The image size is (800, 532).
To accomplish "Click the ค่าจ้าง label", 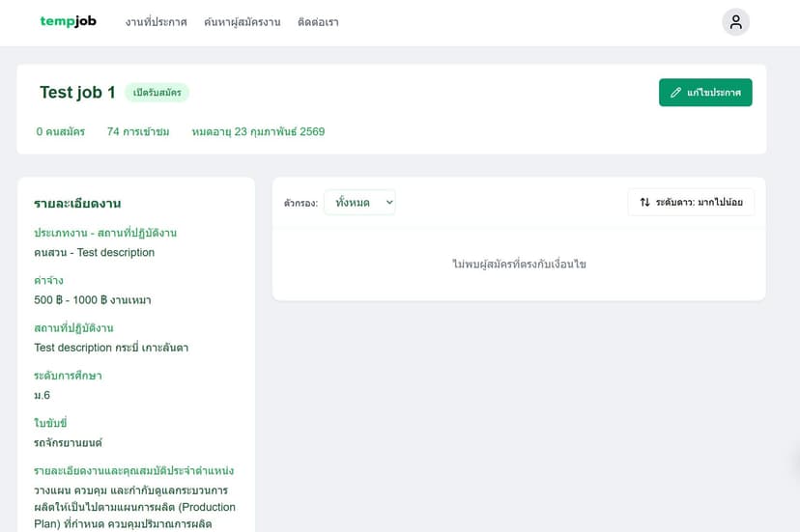I will click(49, 281).
